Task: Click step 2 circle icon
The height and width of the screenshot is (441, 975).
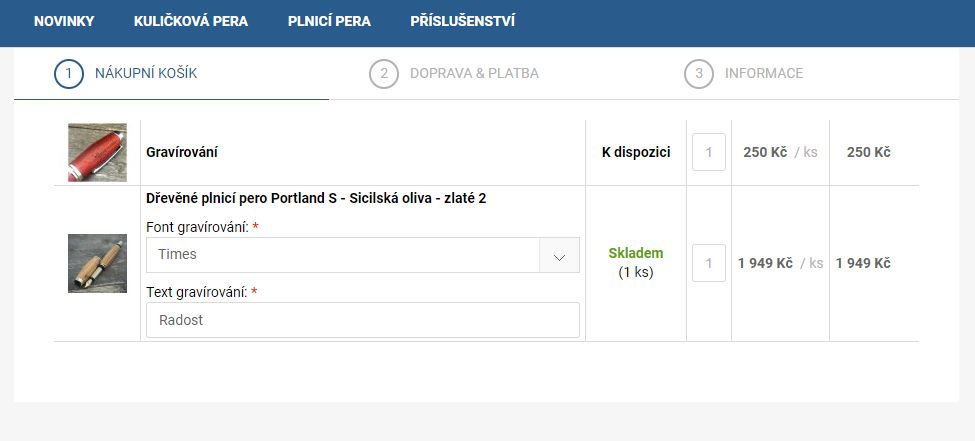Action: click(x=384, y=73)
